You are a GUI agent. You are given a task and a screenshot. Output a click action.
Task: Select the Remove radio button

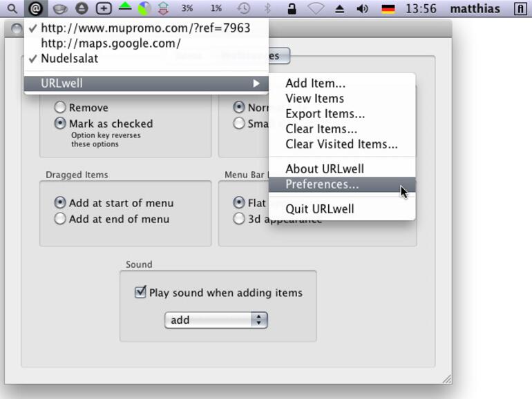[60, 108]
